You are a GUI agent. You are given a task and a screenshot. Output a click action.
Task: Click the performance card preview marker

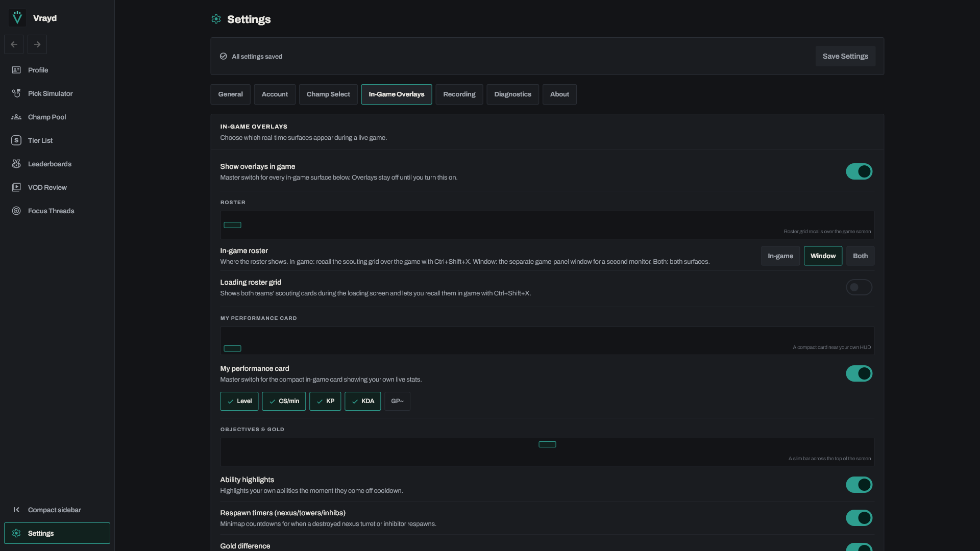(232, 348)
